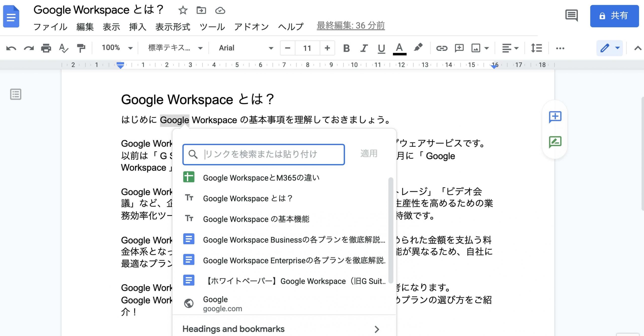This screenshot has height=336, width=644.
Task: Expand Headings and bookmarks
Action: pyautogui.click(x=284, y=329)
